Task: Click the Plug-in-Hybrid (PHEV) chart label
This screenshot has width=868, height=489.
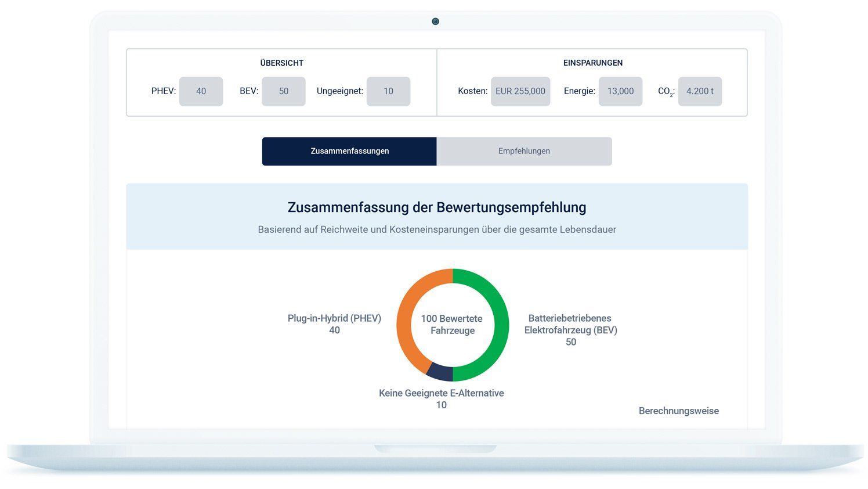Action: coord(334,324)
